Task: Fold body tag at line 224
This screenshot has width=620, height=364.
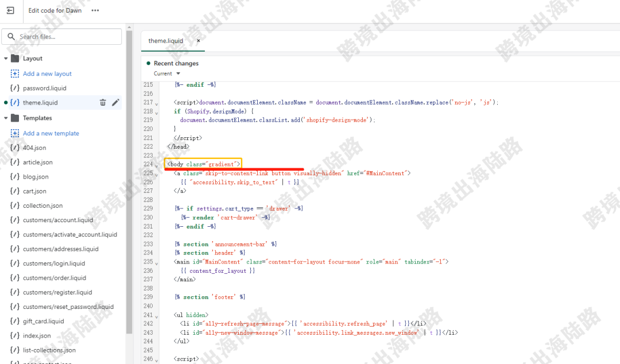Action: coord(157,166)
